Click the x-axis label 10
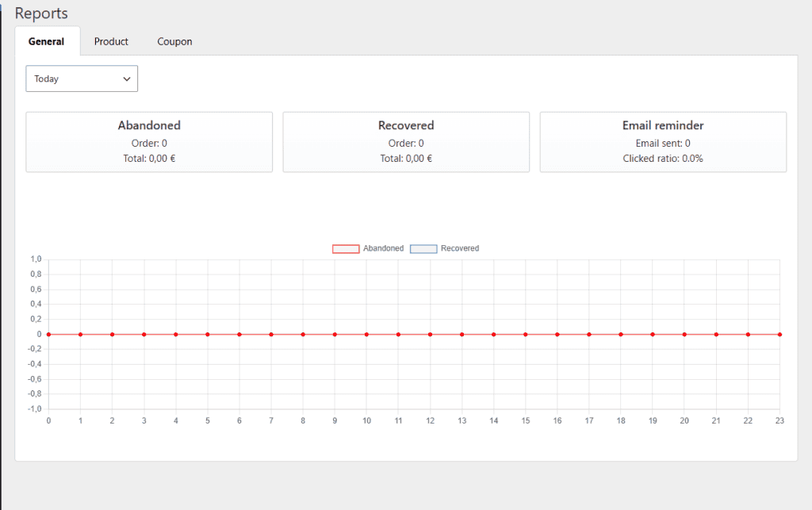This screenshot has width=812, height=510. tap(366, 421)
